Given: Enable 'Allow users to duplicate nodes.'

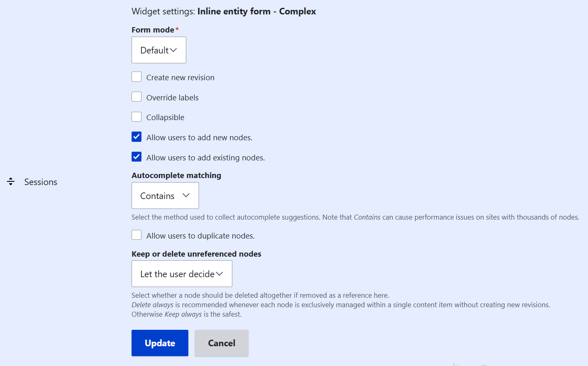Looking at the screenshot, I should pos(137,234).
